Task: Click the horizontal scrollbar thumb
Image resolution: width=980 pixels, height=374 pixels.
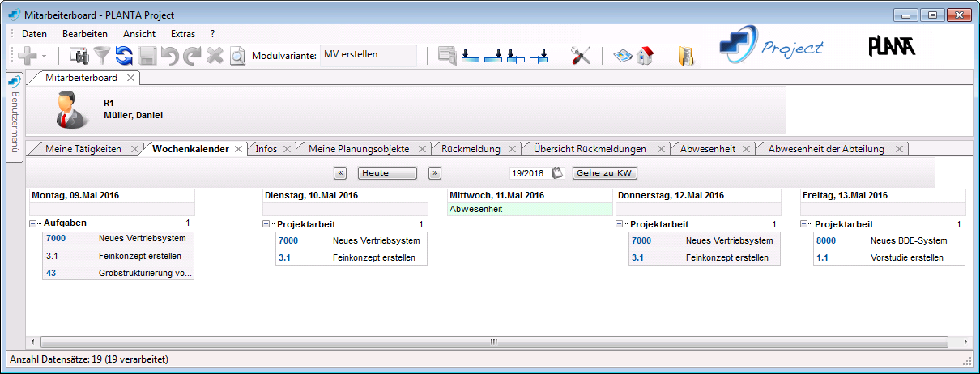Action: [x=492, y=342]
